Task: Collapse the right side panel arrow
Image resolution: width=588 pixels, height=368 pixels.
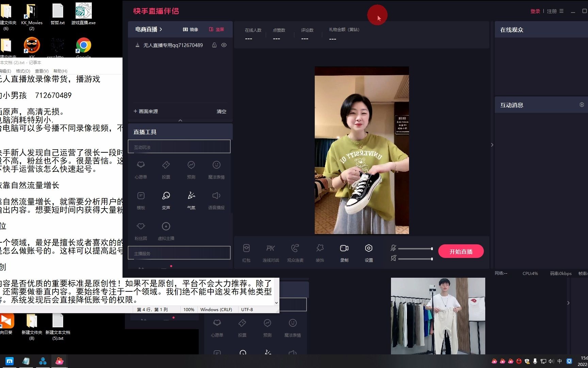Action: click(492, 145)
